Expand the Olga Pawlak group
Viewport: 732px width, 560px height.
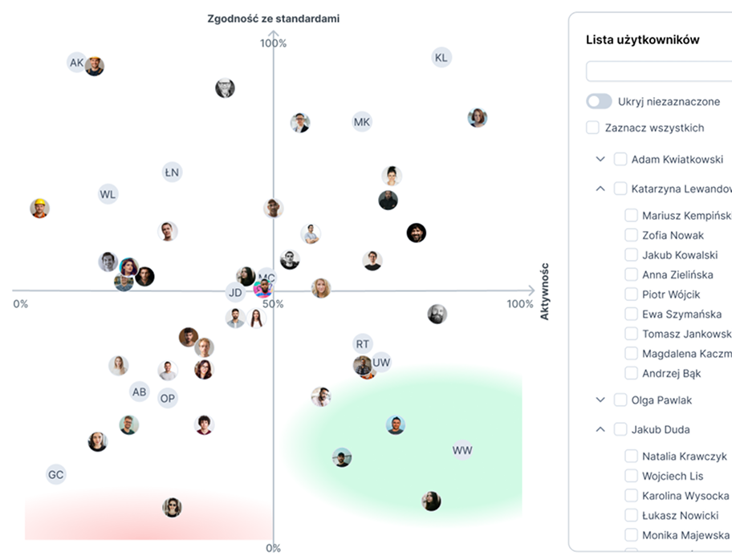[600, 400]
